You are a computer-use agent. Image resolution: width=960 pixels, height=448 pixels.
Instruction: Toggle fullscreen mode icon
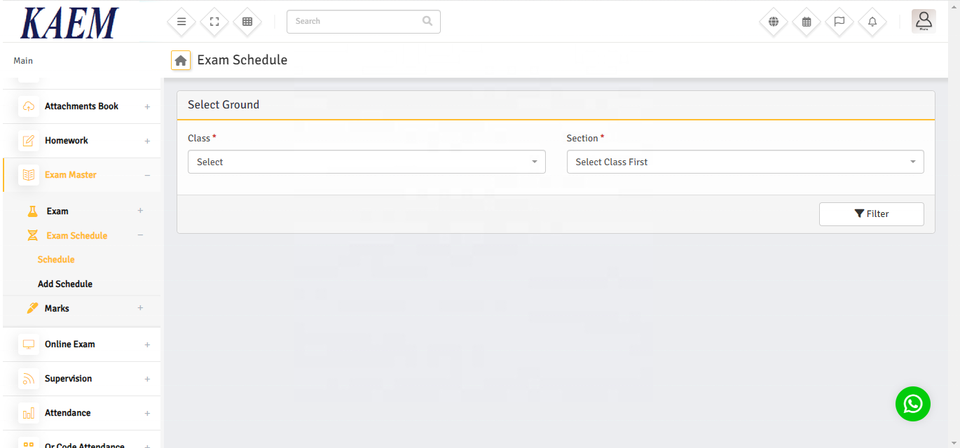click(214, 21)
